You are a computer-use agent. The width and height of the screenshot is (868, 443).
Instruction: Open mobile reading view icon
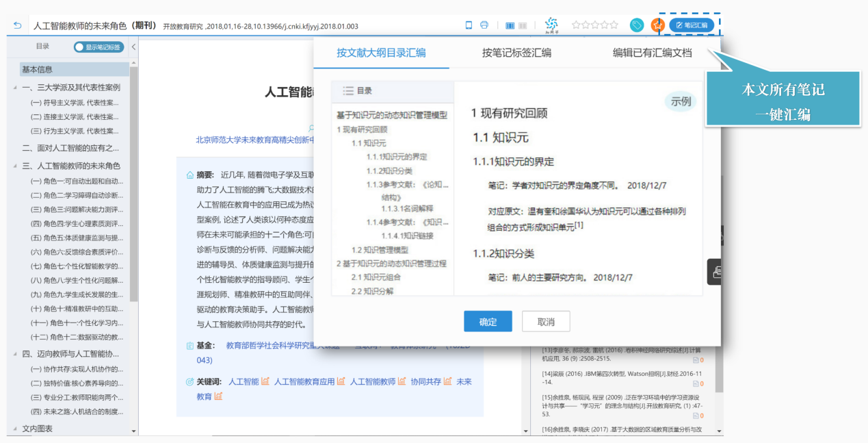(x=469, y=25)
